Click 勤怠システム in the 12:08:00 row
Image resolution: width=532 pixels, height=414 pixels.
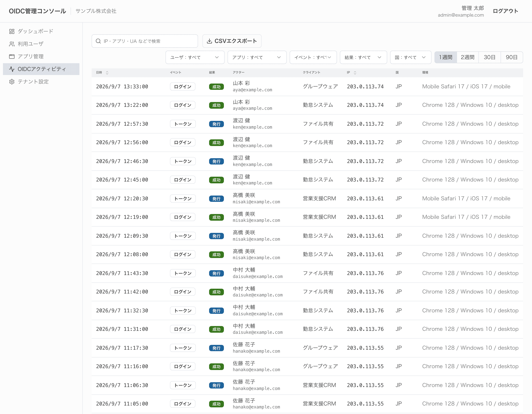pyautogui.click(x=318, y=254)
